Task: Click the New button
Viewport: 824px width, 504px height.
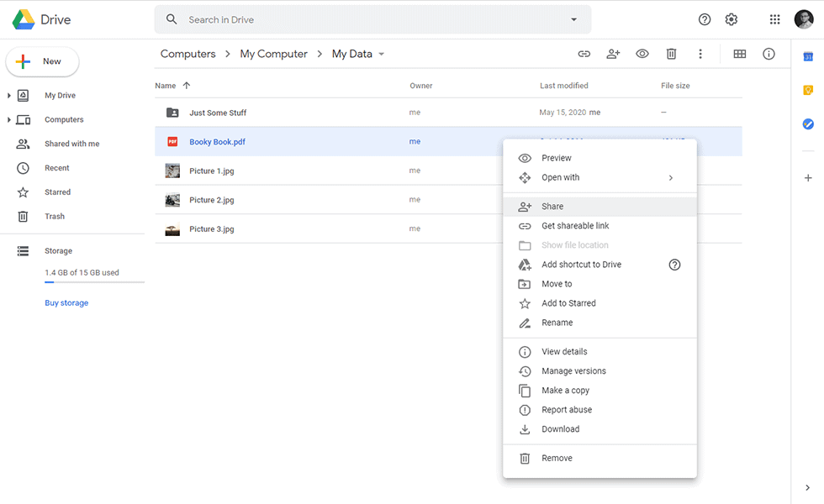Action: click(43, 61)
